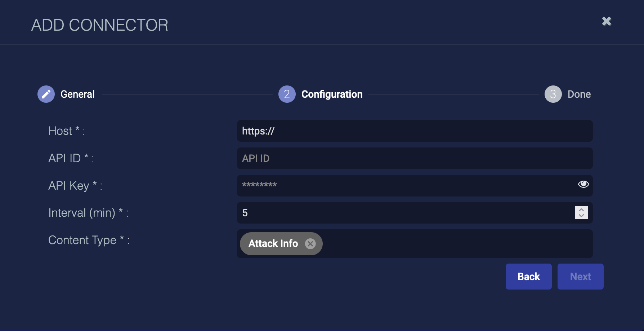Go back with the Back button
The height and width of the screenshot is (331, 644).
coord(529,277)
